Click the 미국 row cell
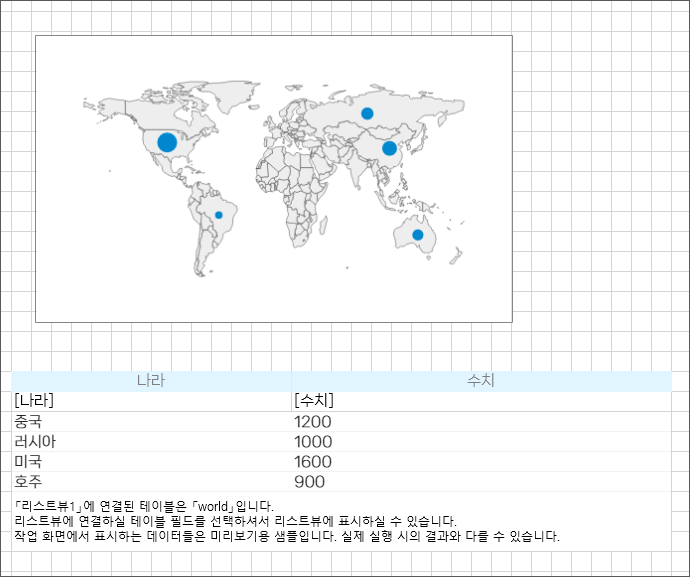Viewport: 690px width, 577px height. point(28,462)
